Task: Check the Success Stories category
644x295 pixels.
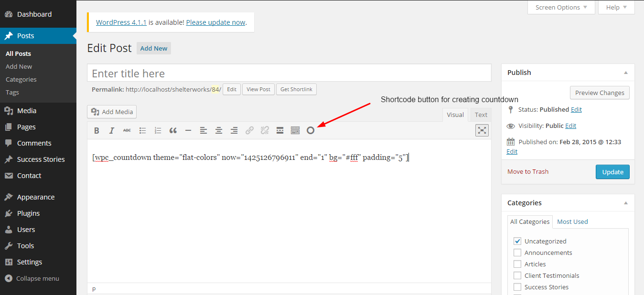Action: pyautogui.click(x=517, y=287)
